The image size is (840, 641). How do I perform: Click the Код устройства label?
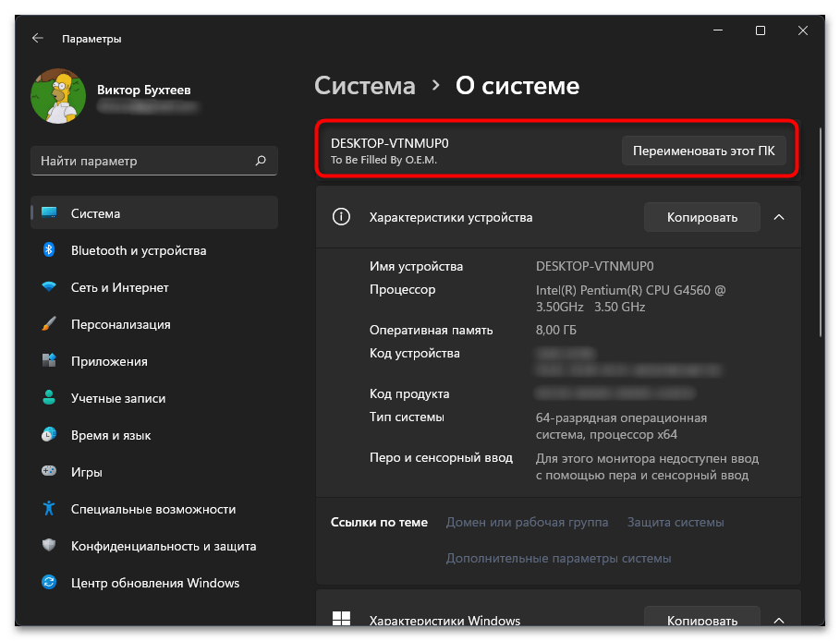tap(415, 354)
